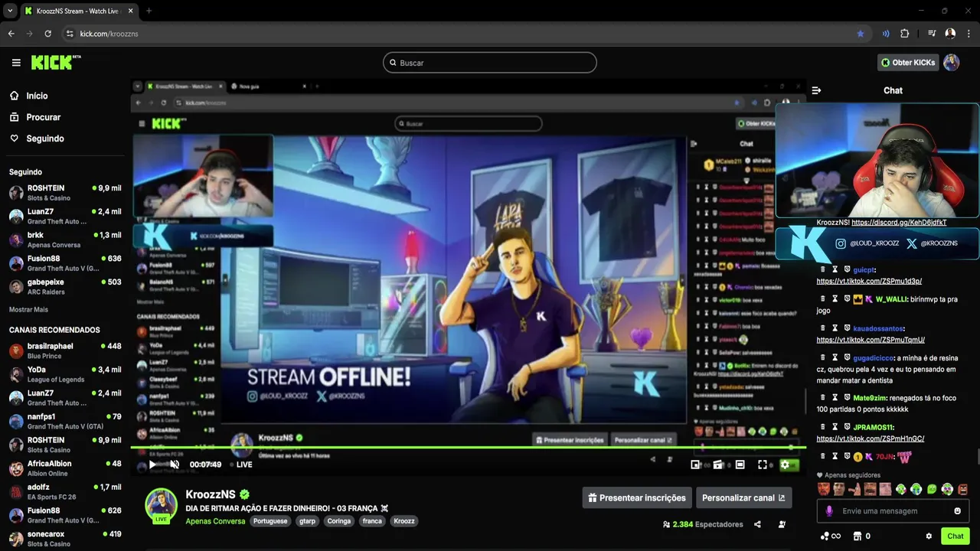The width and height of the screenshot is (980, 551).
Task: Click the Envie uma mensagem input
Action: point(894,511)
